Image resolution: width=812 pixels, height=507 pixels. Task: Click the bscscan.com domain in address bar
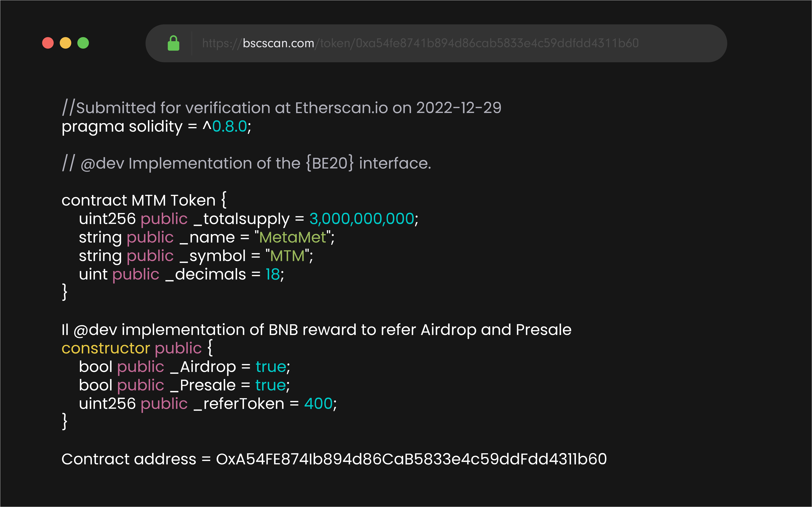[278, 43]
